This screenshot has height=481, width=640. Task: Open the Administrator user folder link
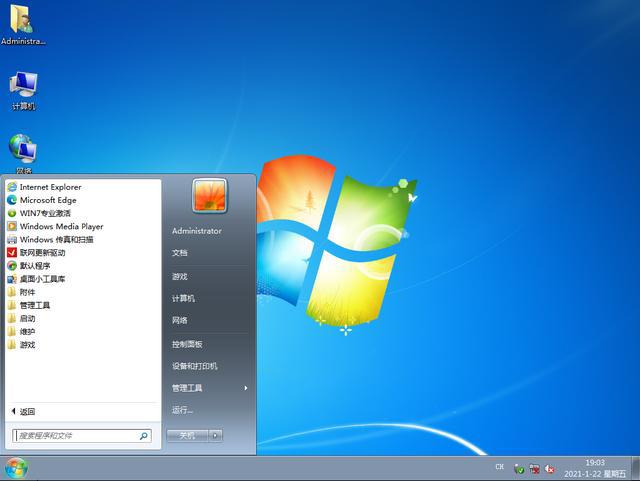tap(197, 231)
